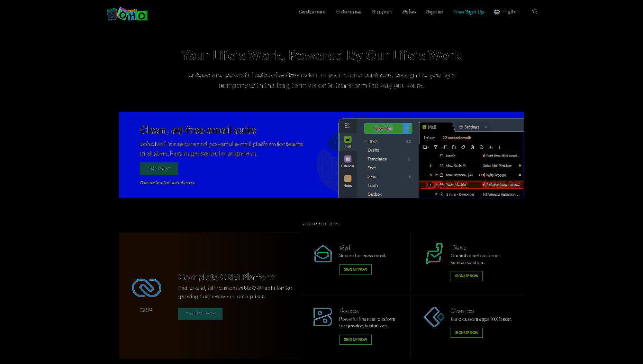Click the envelope icon on Austin email row
The width and height of the screenshot is (643, 364).
pyautogui.click(x=442, y=156)
